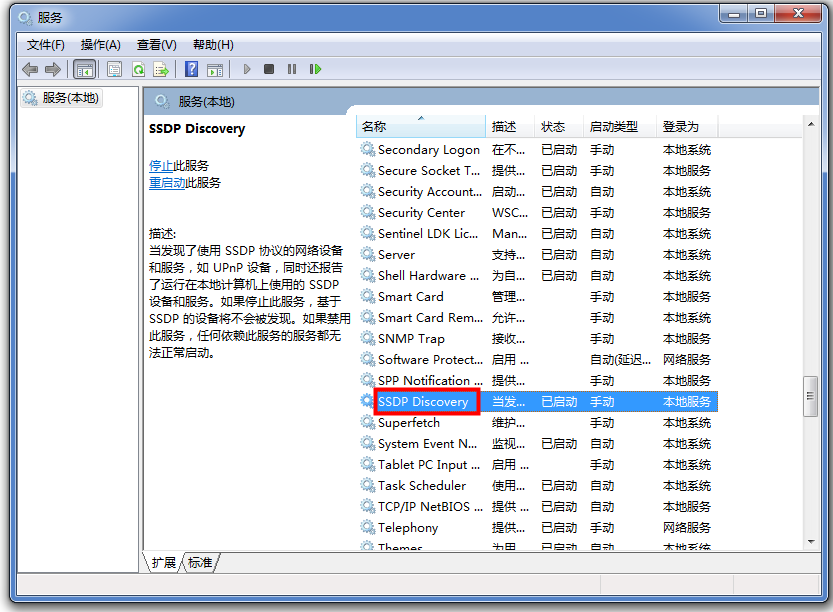Image resolution: width=833 pixels, height=612 pixels.
Task: Sort by the 启动类型 column header
Action: [619, 126]
